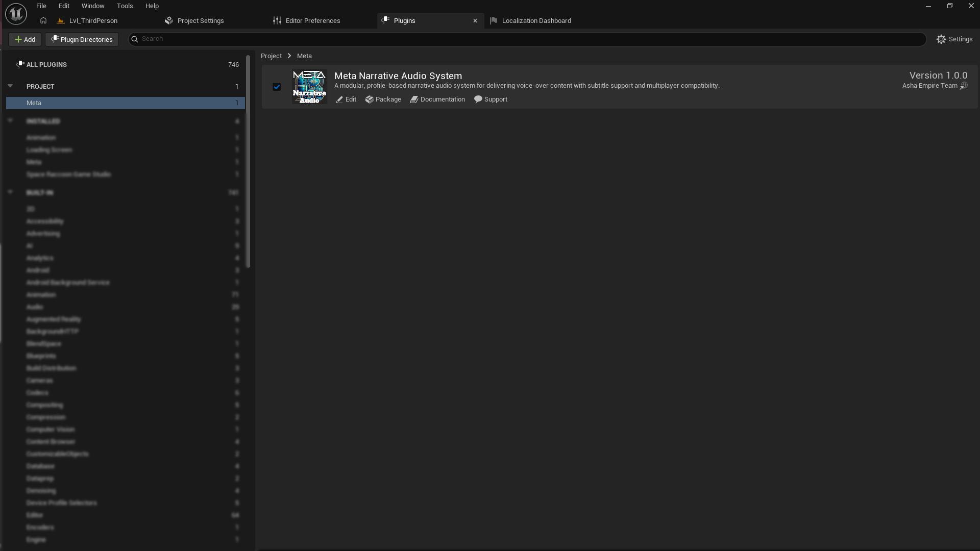Click the Edit pencil icon for Meta Narrative Audio

(x=340, y=99)
